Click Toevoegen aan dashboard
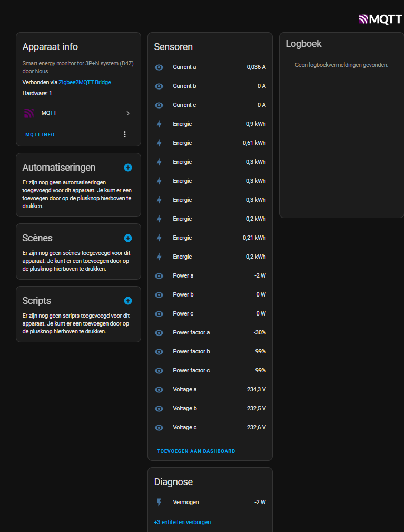The image size is (404, 532). click(x=196, y=451)
